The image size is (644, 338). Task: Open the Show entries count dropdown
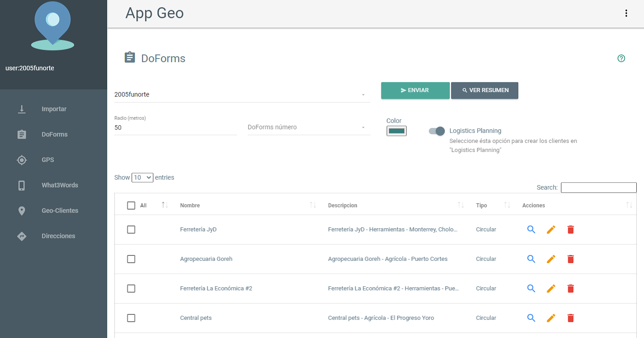click(x=142, y=177)
